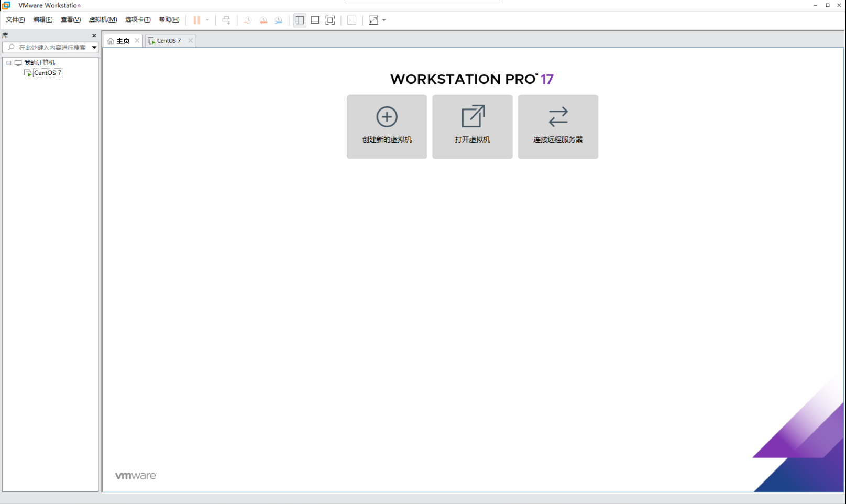
Task: Click the console view icon
Action: pyautogui.click(x=352, y=20)
